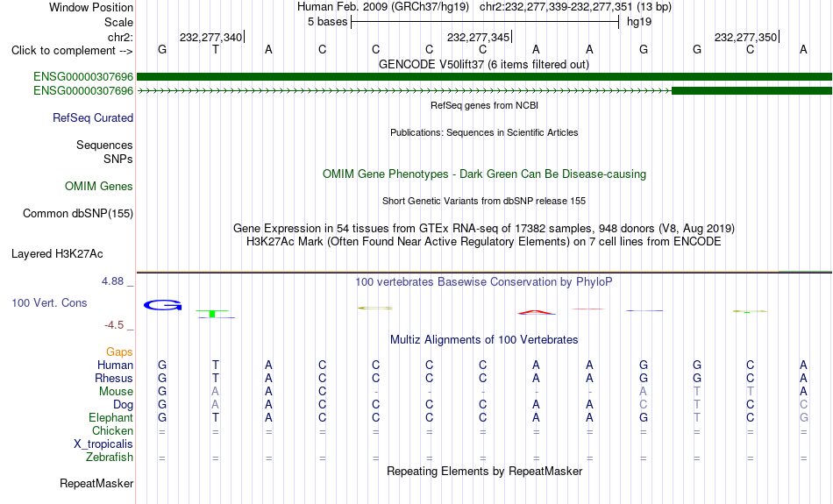Image resolution: width=833 pixels, height=504 pixels.
Task: Open OMIM Genes track label
Action: [x=98, y=187]
